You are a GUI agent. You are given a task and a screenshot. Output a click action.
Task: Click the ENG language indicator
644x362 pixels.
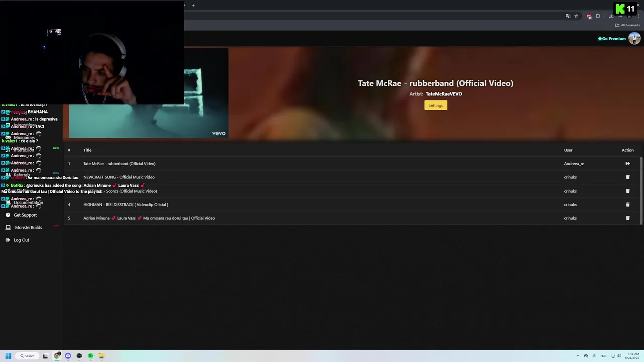(x=603, y=356)
